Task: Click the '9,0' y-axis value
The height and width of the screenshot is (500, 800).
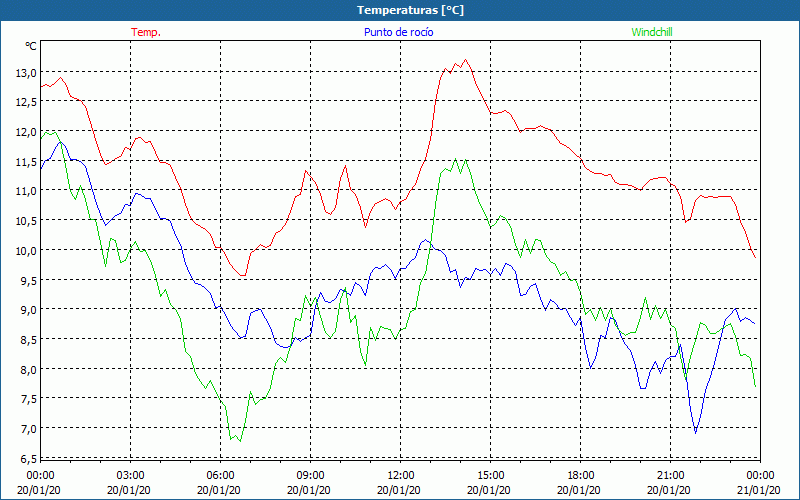Action: pos(29,310)
